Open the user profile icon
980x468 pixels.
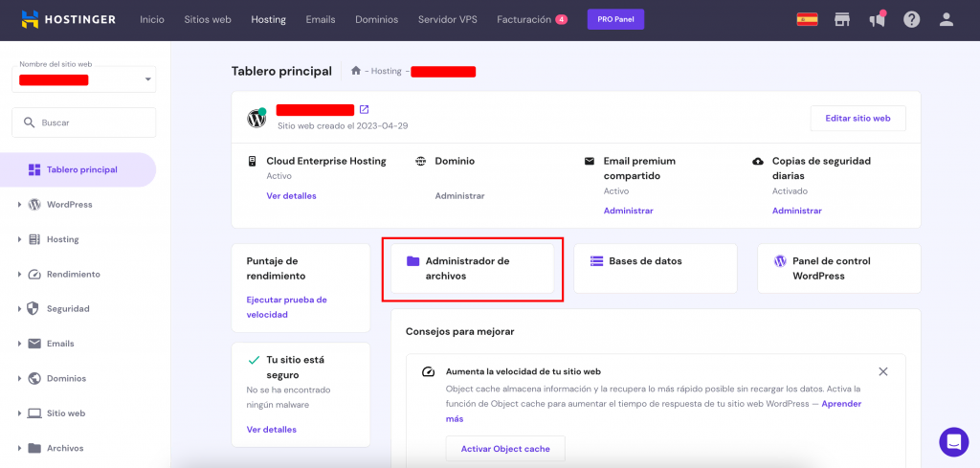[947, 19]
